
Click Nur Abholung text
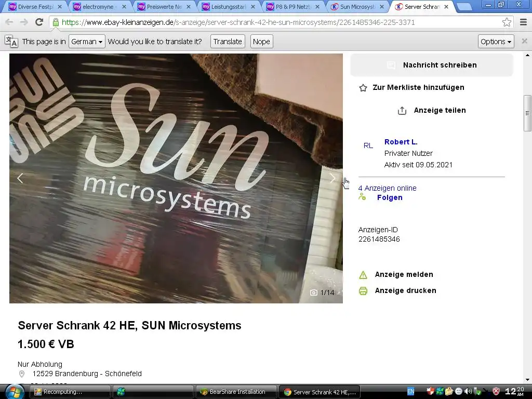point(40,364)
